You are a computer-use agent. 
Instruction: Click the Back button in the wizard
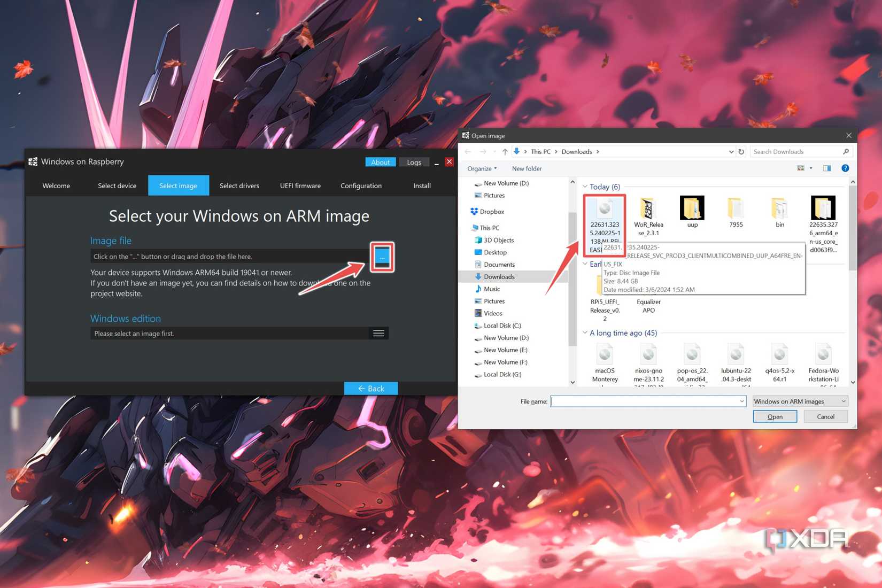pyautogui.click(x=371, y=389)
